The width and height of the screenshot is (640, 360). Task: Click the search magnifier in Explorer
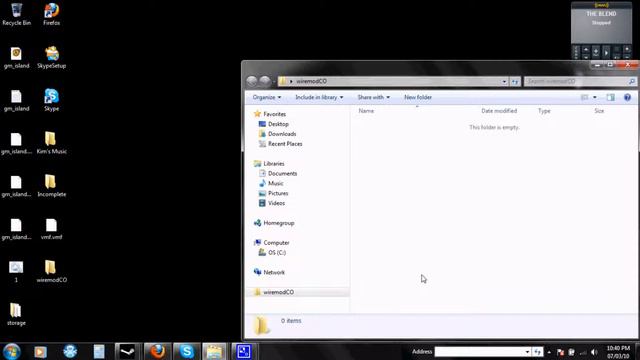pyautogui.click(x=632, y=81)
